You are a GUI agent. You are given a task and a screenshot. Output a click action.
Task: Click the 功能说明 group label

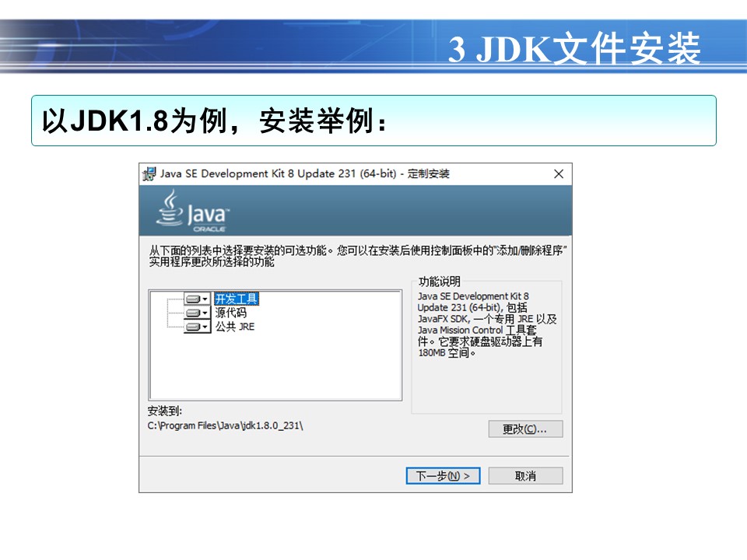[439, 282]
